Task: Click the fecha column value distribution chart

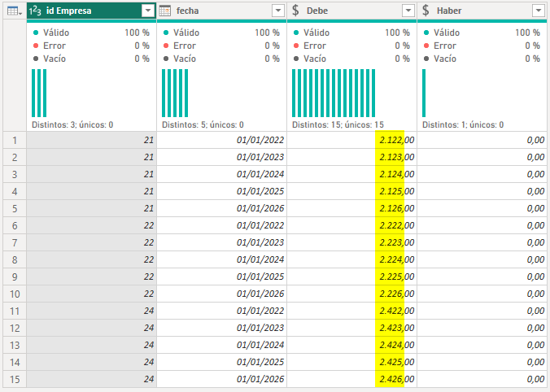Action: point(175,93)
